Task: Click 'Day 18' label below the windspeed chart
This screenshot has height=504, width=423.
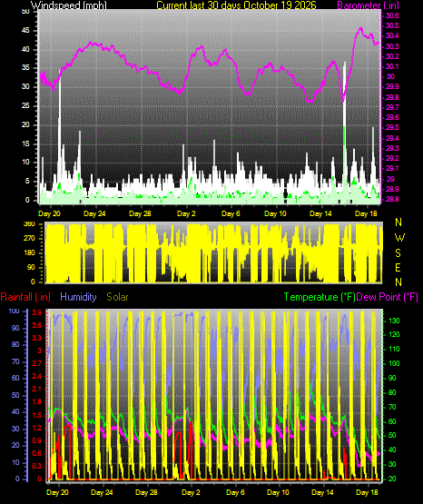Action: 366,213
